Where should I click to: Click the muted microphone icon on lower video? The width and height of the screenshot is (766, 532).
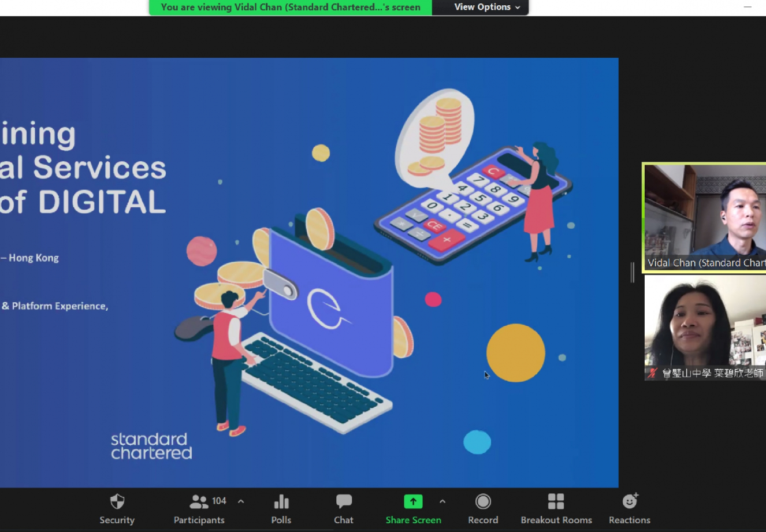coord(653,373)
